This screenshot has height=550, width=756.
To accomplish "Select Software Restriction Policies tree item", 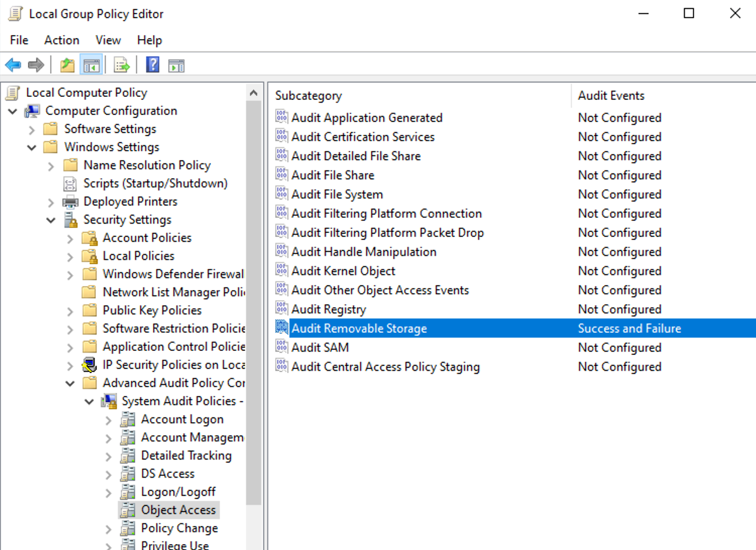I will click(174, 328).
